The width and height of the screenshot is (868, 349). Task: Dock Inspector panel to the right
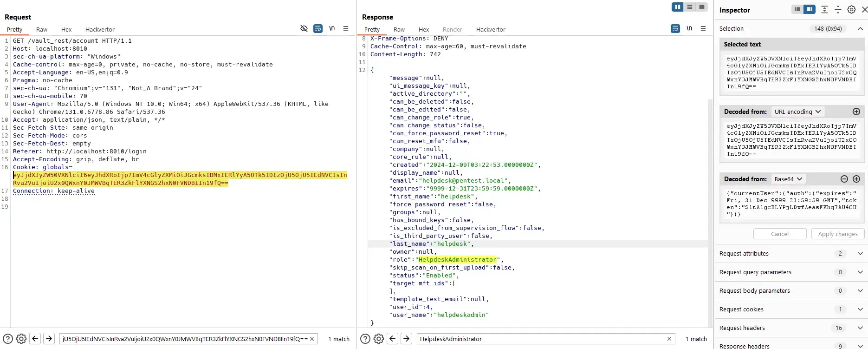810,9
